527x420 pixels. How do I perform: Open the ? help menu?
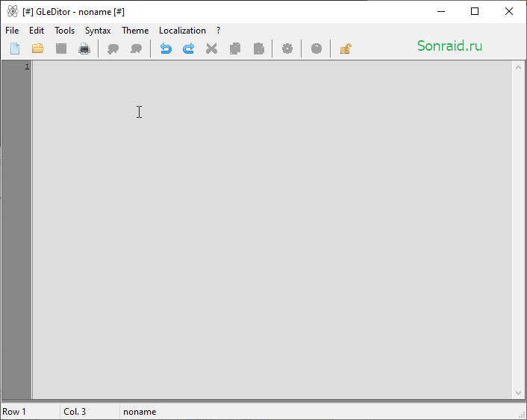tap(219, 31)
